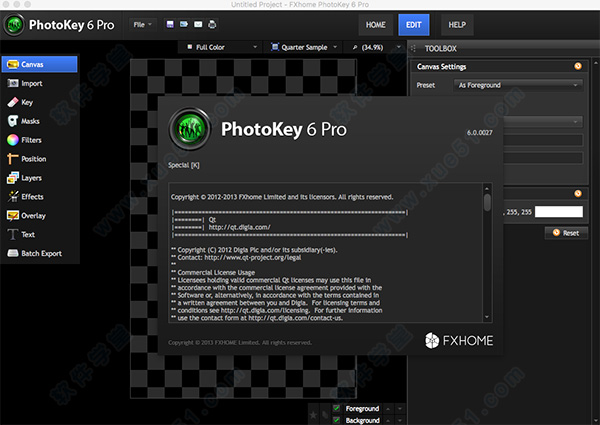Click the Canvas Settings header

coord(442,67)
